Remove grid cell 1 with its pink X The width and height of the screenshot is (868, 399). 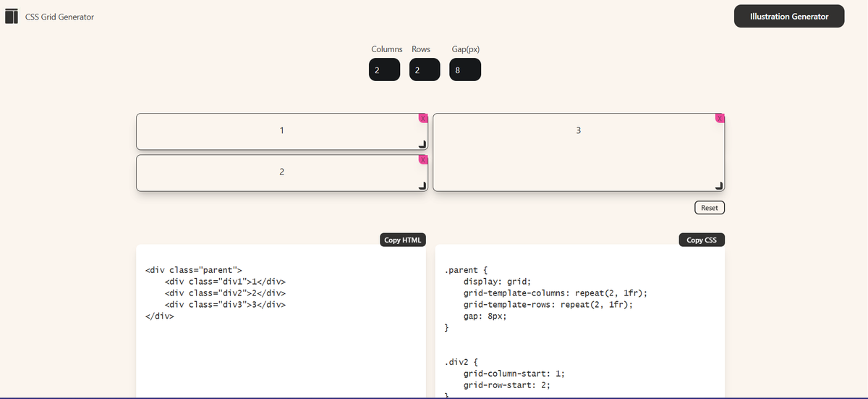(423, 118)
